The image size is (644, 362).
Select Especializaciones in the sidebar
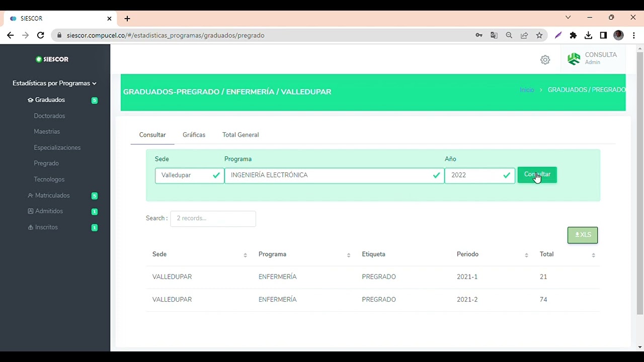(x=57, y=148)
